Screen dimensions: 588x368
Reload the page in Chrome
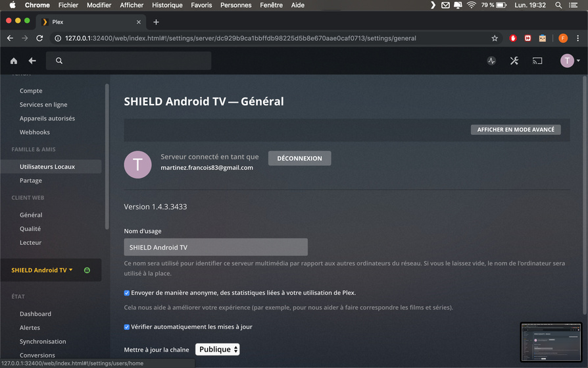[x=39, y=38]
